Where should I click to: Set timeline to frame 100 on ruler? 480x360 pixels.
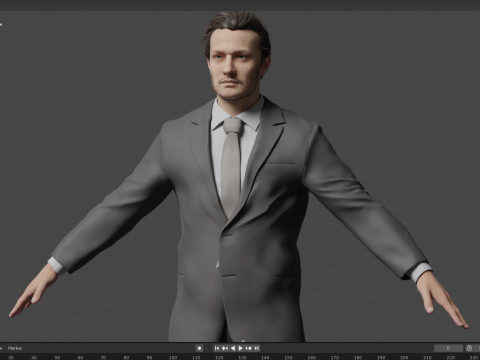click(x=173, y=357)
